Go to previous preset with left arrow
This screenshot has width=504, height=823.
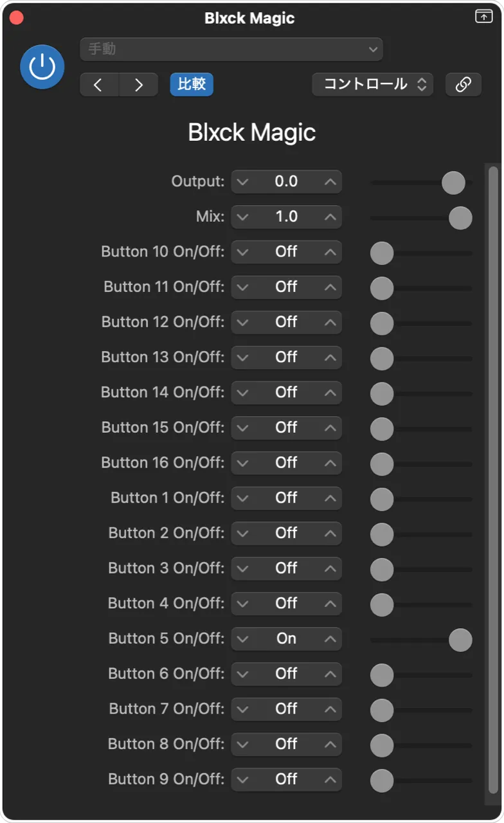(x=98, y=85)
